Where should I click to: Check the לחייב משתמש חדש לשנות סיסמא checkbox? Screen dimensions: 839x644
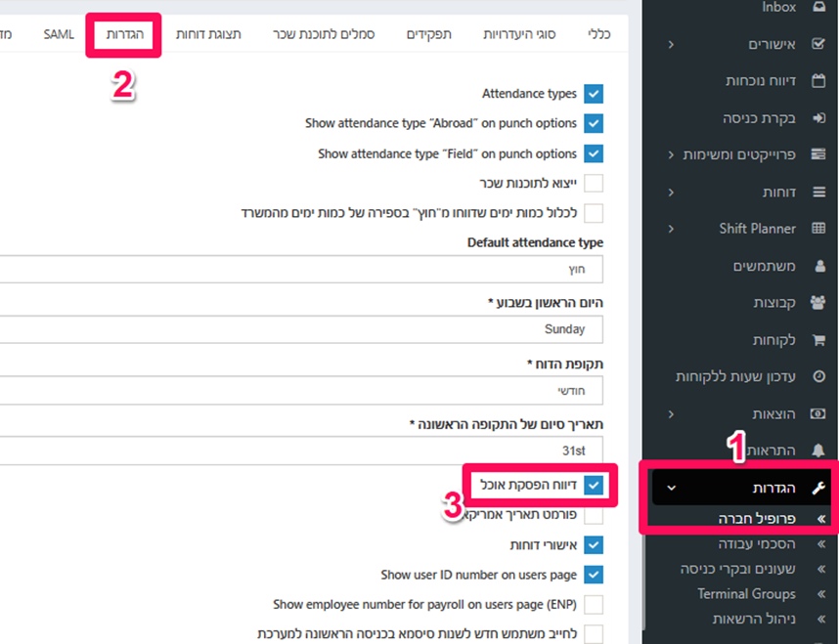[x=594, y=634]
